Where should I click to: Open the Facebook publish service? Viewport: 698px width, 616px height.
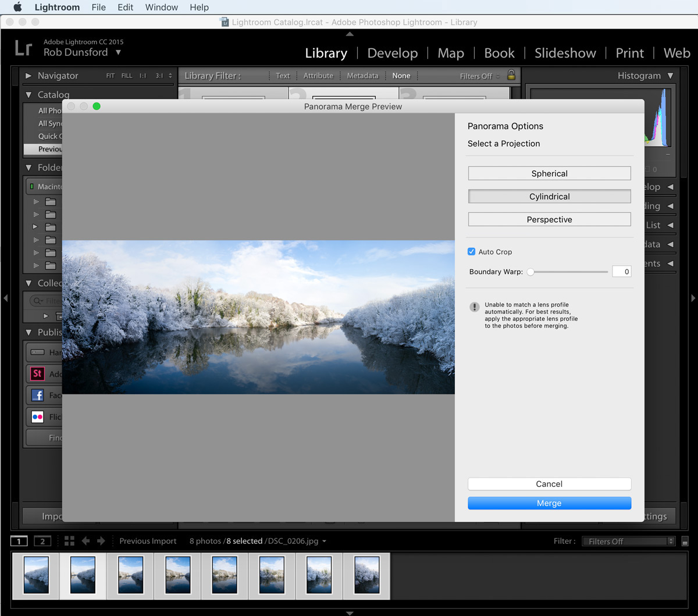point(36,395)
